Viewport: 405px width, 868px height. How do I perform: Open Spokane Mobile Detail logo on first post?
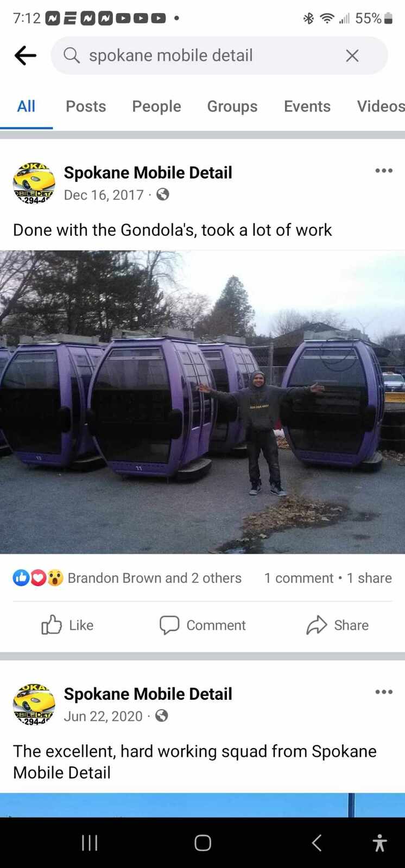[x=34, y=183]
